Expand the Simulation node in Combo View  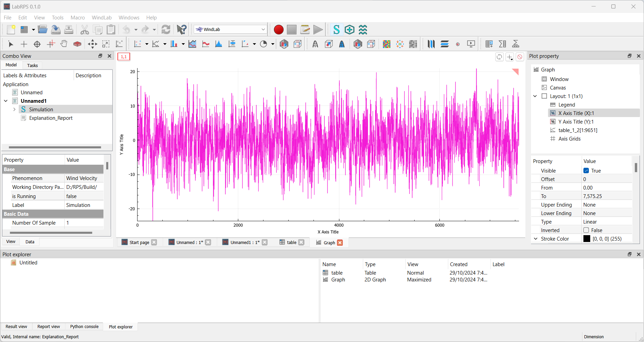[14, 109]
